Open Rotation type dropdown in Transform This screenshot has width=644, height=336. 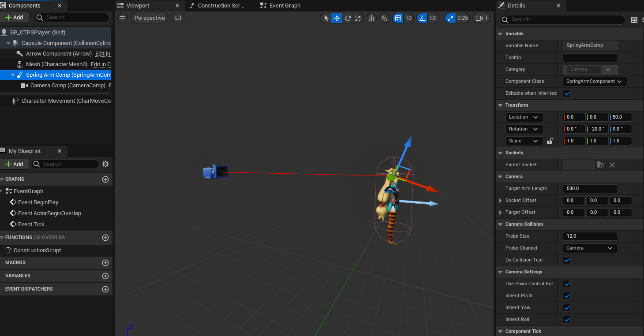(x=524, y=129)
